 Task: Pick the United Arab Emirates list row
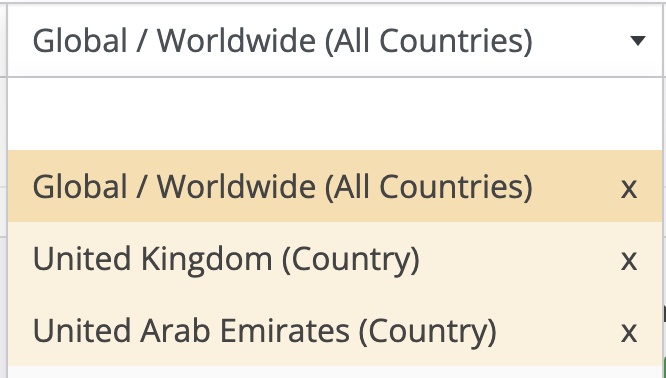[335, 330]
